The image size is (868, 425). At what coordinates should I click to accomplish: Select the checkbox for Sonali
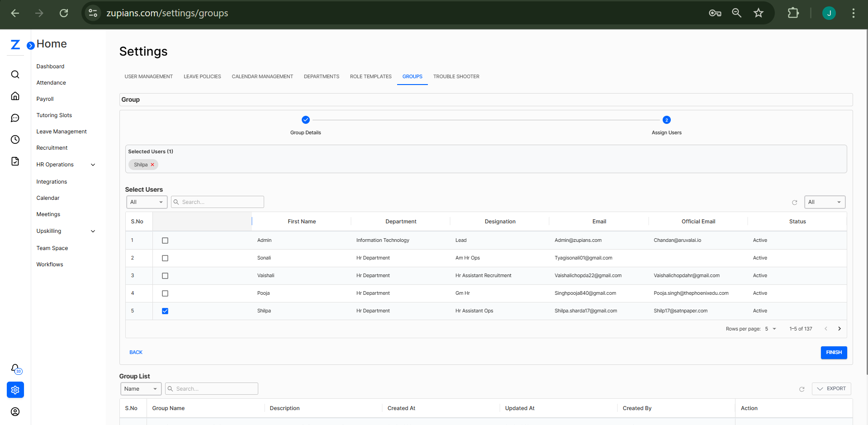click(x=165, y=258)
